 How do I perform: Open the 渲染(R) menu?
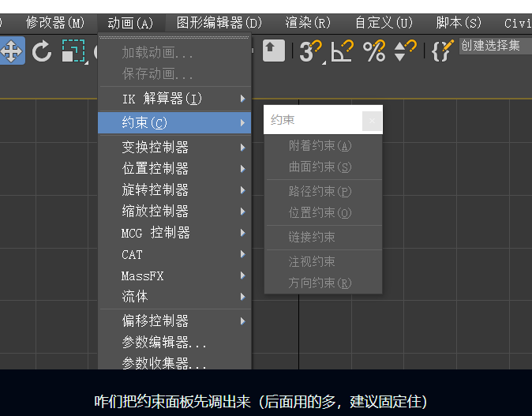(x=308, y=23)
